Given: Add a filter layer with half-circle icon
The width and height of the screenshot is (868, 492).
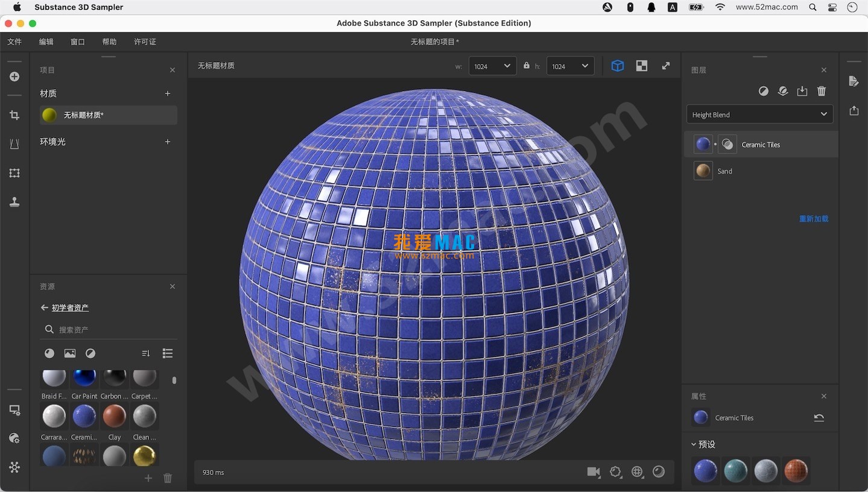Looking at the screenshot, I should [x=764, y=91].
